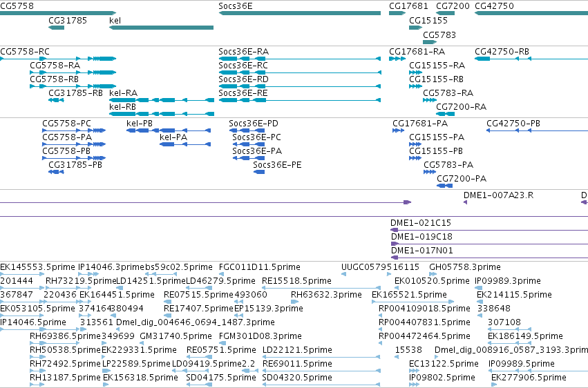Click transcript Socs36E-RC
The width and height of the screenshot is (588, 388).
(x=300, y=72)
